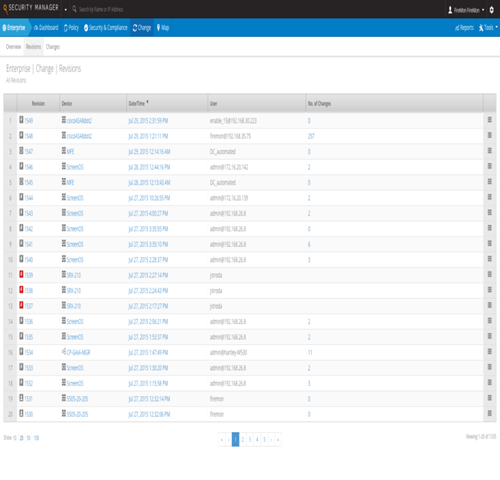This screenshot has width=500, height=480.
Task: Click device icon in row 19
Action: [64, 398]
